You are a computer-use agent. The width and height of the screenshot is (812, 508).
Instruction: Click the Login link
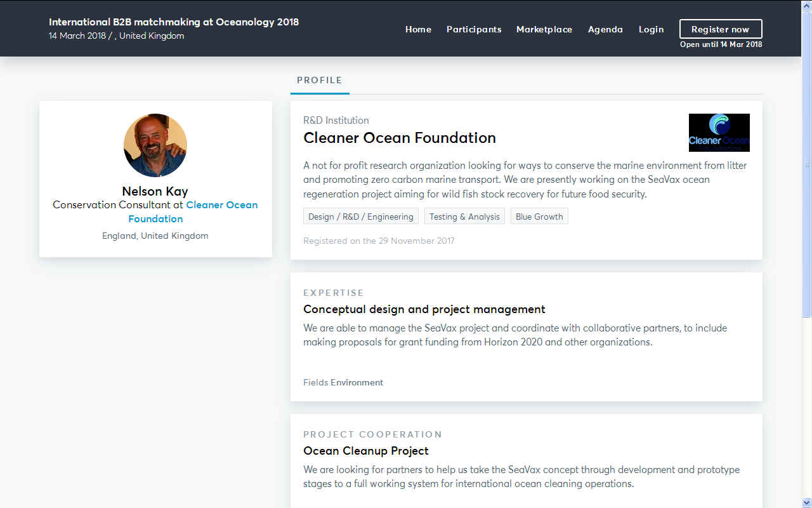tap(651, 29)
